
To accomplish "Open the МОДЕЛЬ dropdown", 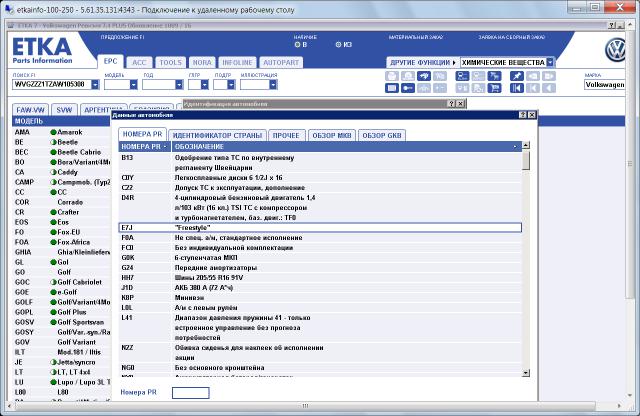I will click(133, 85).
